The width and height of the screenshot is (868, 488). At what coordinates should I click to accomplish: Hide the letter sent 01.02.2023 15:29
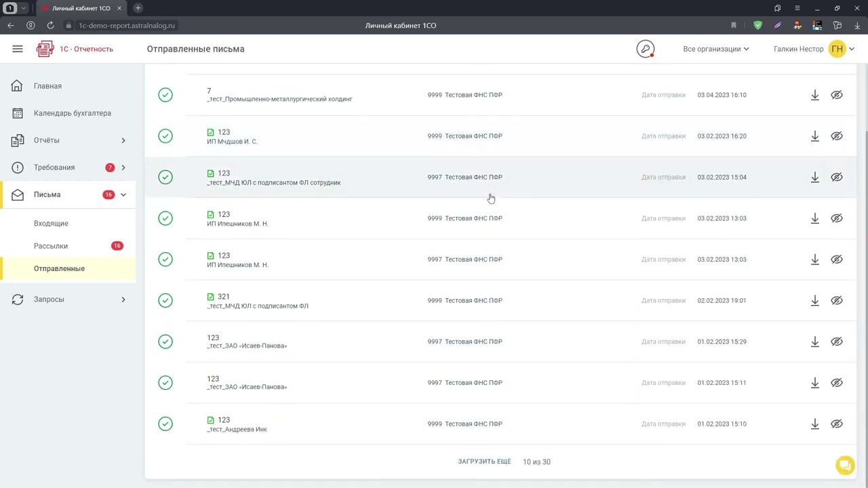(x=837, y=342)
